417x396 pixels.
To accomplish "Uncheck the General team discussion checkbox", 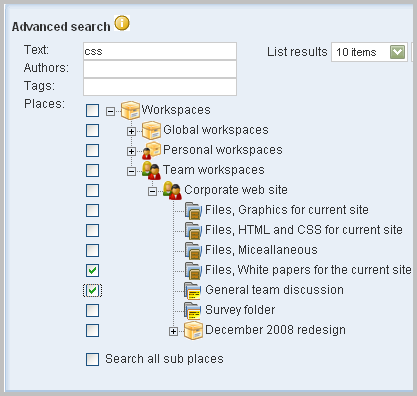I will (92, 290).
